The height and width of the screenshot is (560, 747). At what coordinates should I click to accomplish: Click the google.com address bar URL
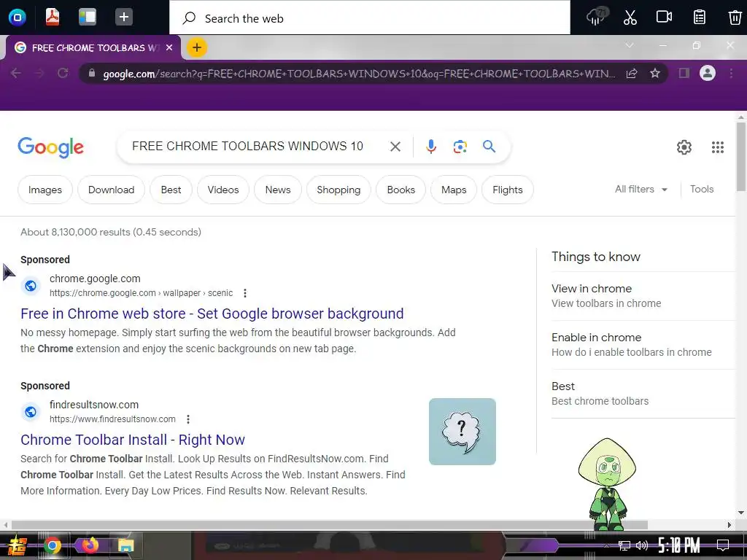click(x=359, y=74)
